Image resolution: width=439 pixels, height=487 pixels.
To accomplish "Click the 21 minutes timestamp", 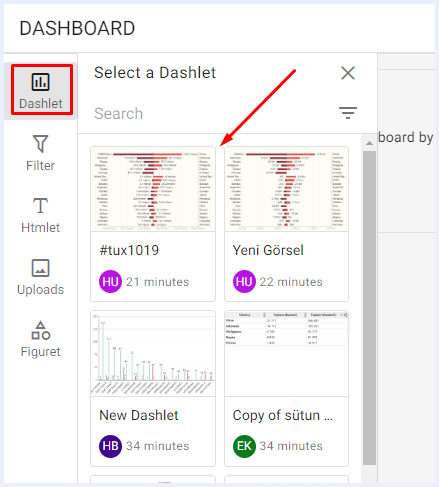I will 158,282.
